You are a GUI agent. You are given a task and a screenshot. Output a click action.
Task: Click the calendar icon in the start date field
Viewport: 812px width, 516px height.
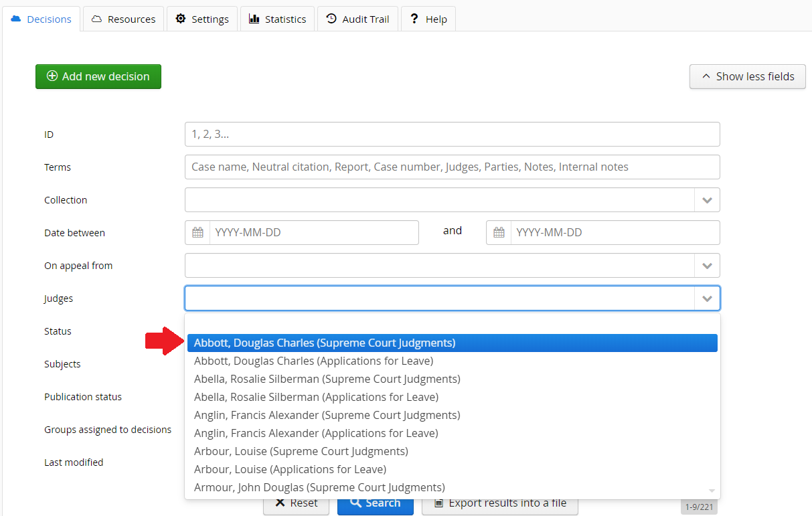(x=197, y=233)
